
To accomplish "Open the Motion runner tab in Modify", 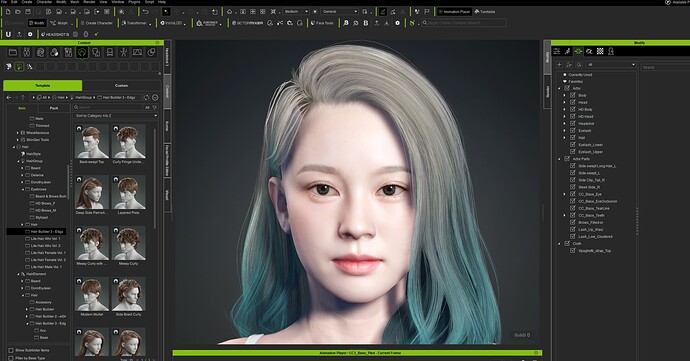I will coord(568,52).
